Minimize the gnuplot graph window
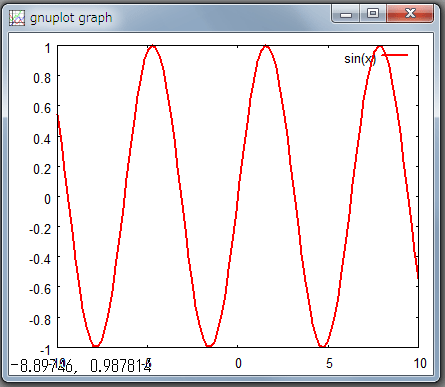The width and height of the screenshot is (445, 387). [346, 14]
